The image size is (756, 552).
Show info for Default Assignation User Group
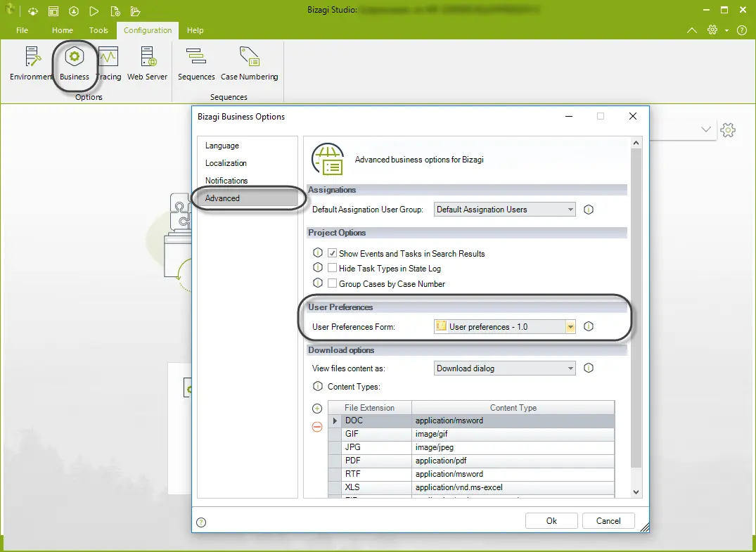pos(588,210)
